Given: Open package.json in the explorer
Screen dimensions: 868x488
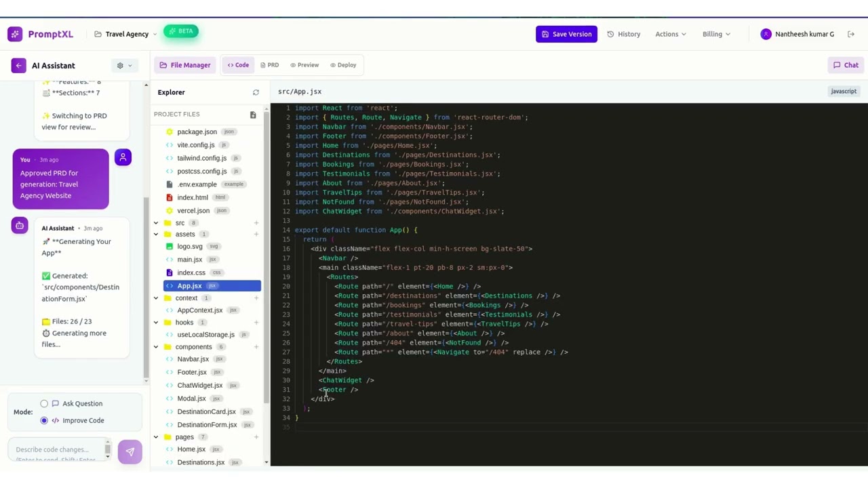Looking at the screenshot, I should click(197, 131).
